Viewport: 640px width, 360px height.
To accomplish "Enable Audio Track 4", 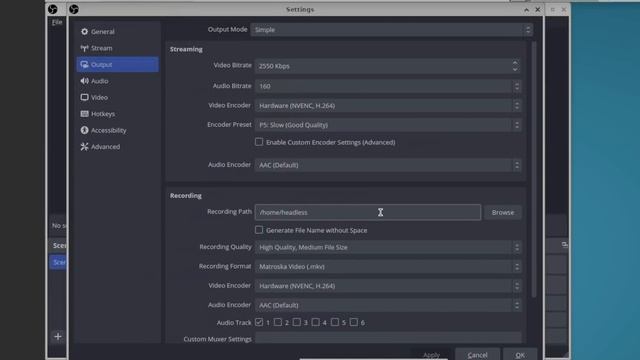I will click(316, 322).
